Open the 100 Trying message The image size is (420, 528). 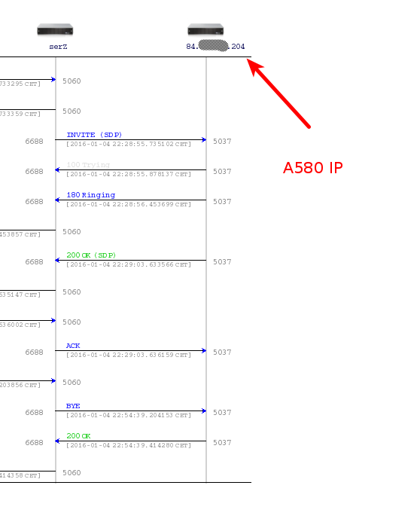pyautogui.click(x=88, y=165)
